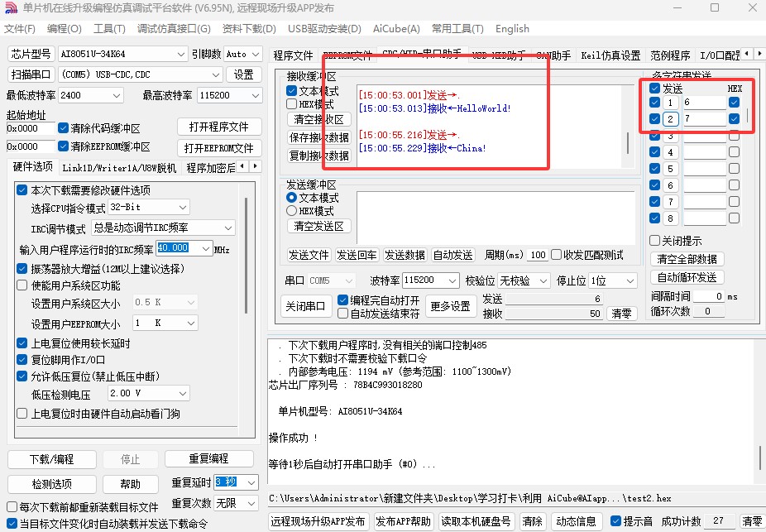Open USB驱动安装(D) menu
The width and height of the screenshot is (766, 532).
click(324, 29)
